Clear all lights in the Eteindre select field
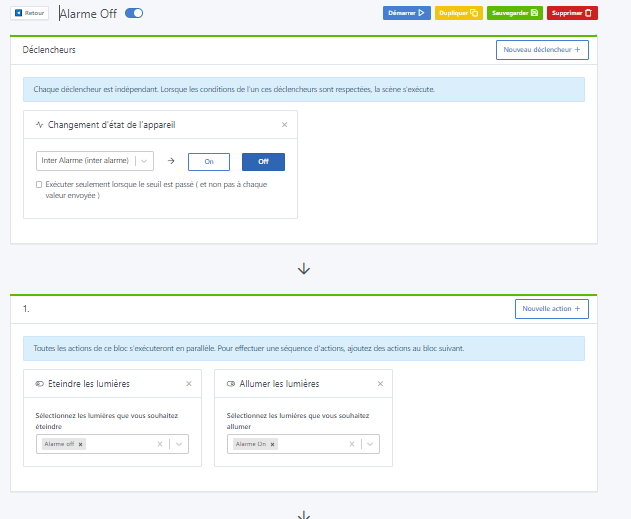 click(160, 444)
